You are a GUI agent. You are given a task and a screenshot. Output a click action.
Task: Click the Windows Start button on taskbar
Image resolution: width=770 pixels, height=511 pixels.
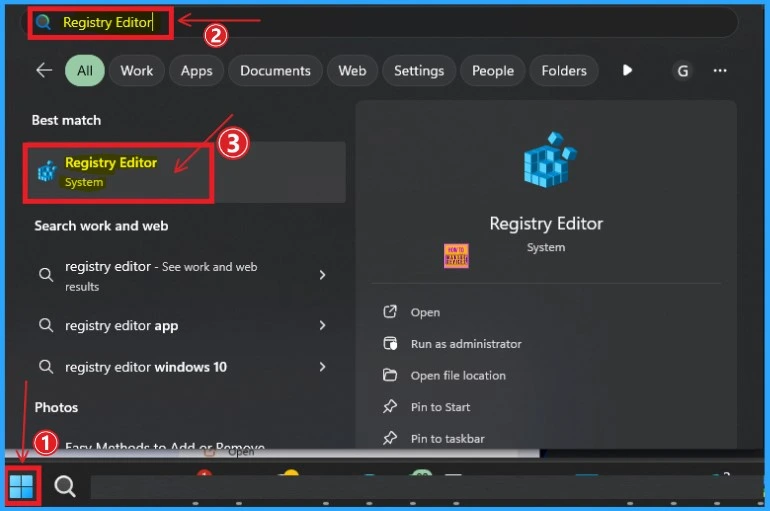tap(21, 486)
